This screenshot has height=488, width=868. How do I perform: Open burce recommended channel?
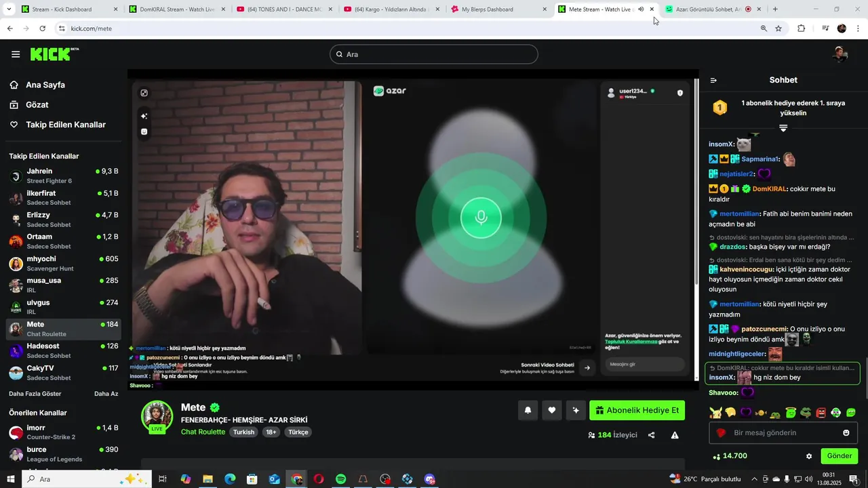64,454
